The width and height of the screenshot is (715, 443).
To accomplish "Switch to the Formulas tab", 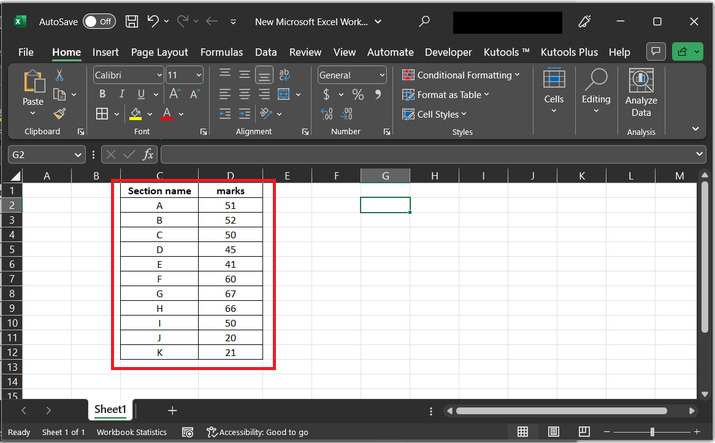I will coord(221,52).
